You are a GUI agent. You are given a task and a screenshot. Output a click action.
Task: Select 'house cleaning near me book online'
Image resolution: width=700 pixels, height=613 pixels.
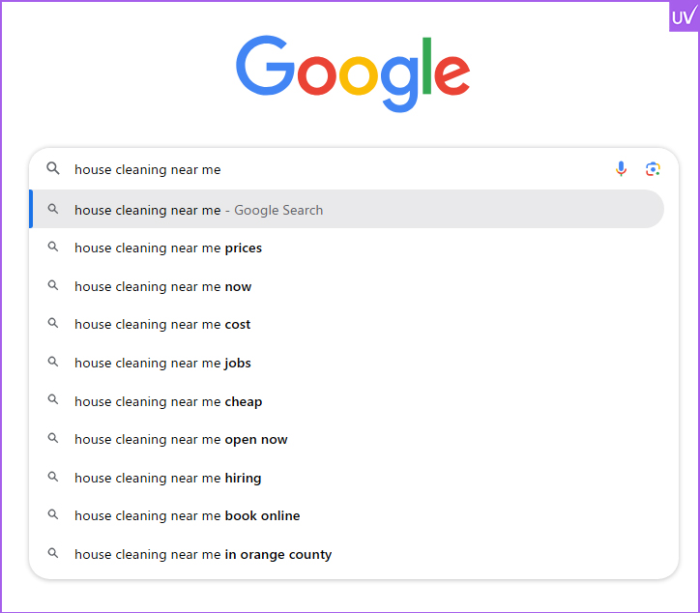click(x=187, y=516)
